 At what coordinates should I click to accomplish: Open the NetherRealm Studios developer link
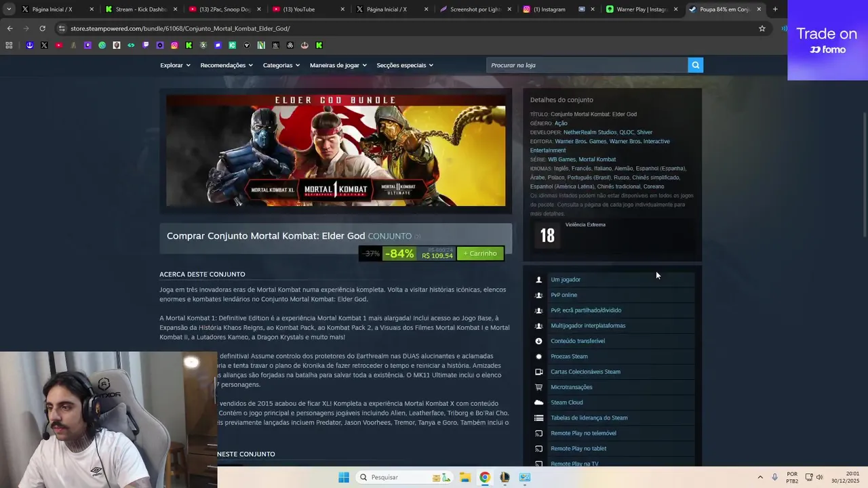pos(590,132)
